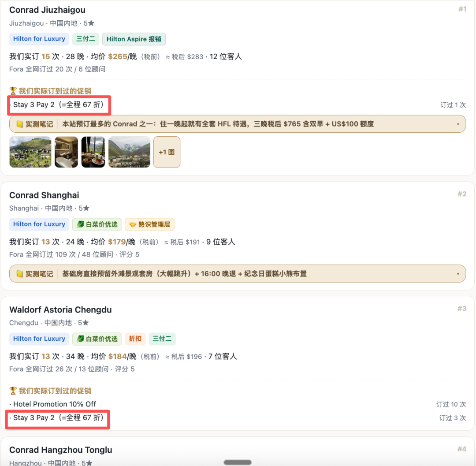Click 三付二 tag on Waldorf Astoria Chengdu

pos(162,339)
